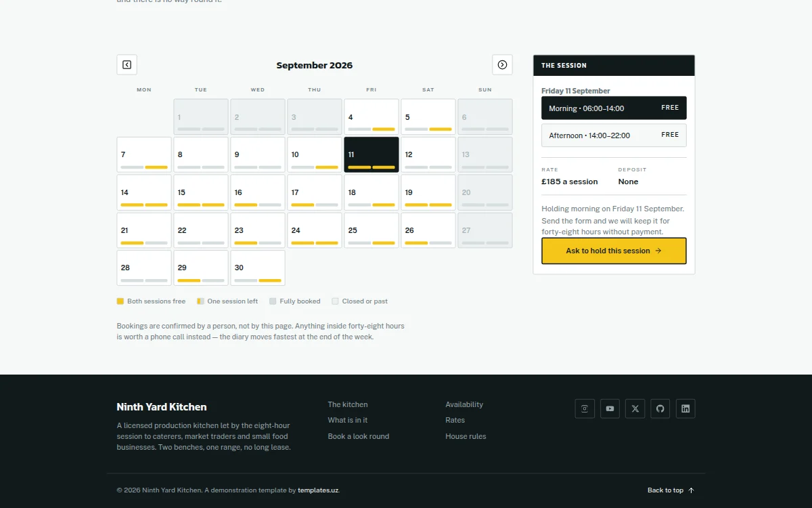Visit the templates.uz link
The width and height of the screenshot is (812, 508).
click(318, 490)
